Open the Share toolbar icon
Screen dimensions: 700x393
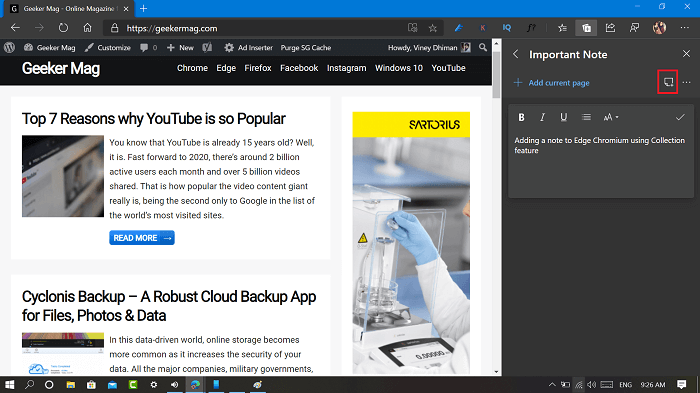[x=610, y=28]
